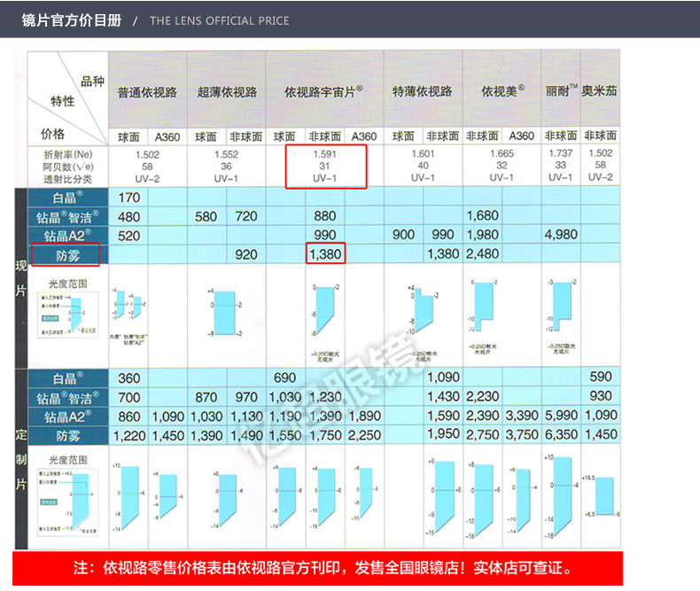Select 防雾 row label in 现片 section

(68, 255)
